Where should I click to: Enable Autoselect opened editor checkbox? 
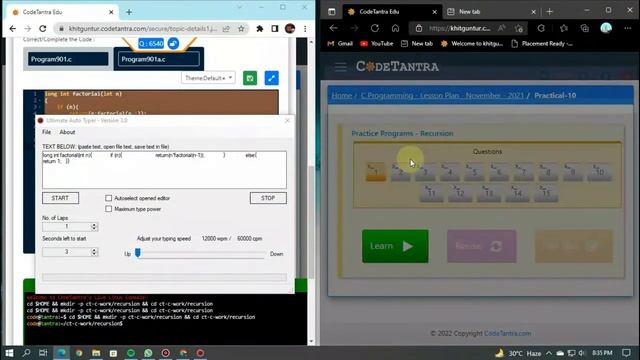pyautogui.click(x=109, y=198)
